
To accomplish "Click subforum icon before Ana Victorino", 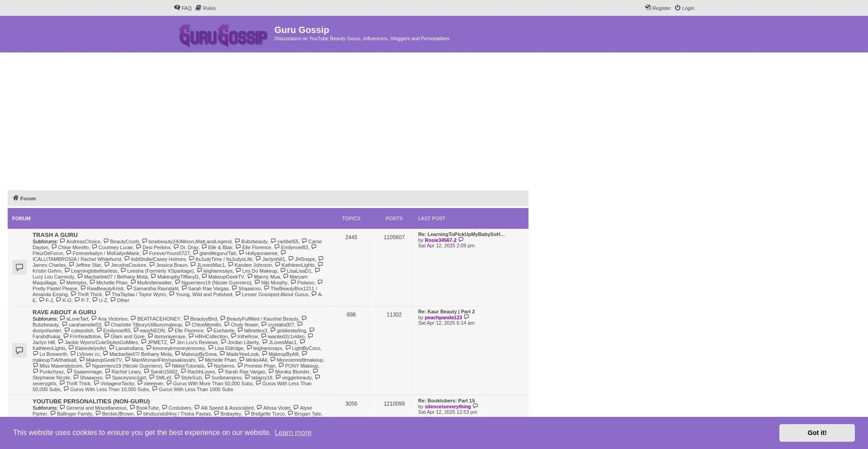I will pos(94,319).
